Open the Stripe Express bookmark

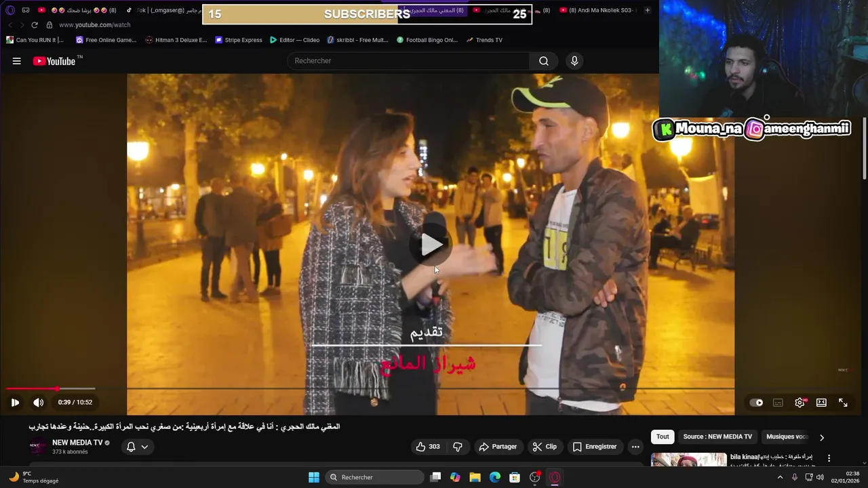point(239,40)
